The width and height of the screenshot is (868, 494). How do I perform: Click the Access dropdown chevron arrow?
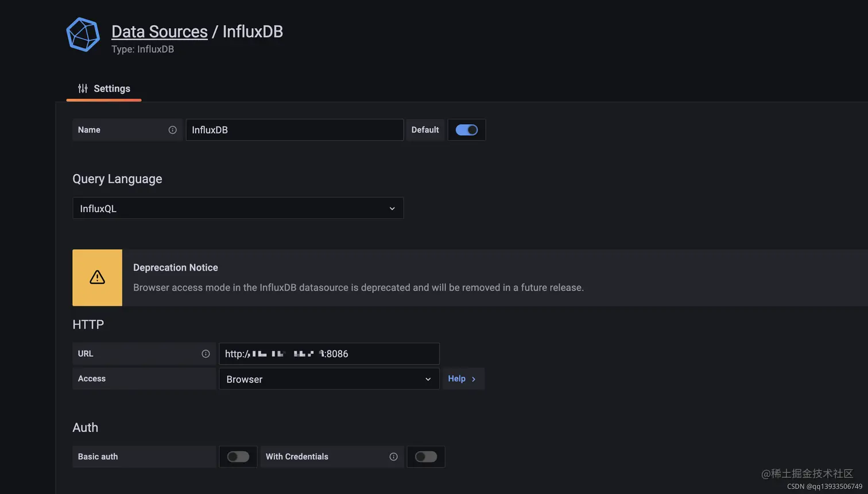point(428,379)
